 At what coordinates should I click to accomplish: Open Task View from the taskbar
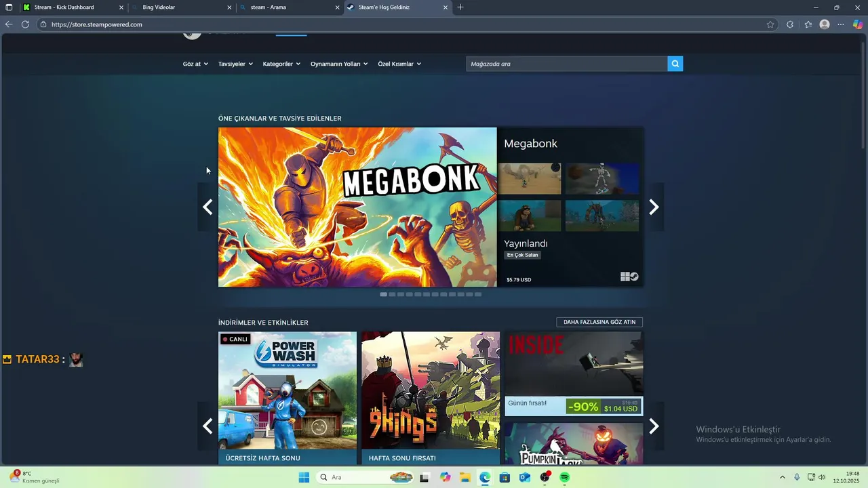tap(425, 477)
